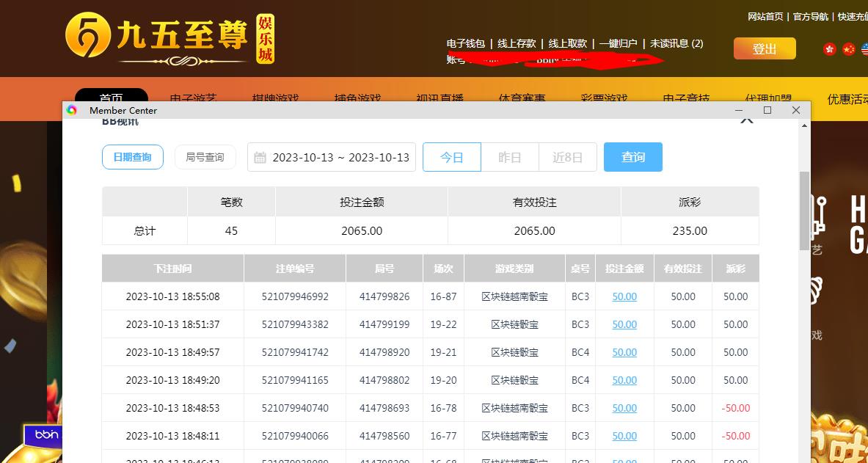The height and width of the screenshot is (463, 868).
Task: Click the calendar icon in date field
Action: (260, 158)
